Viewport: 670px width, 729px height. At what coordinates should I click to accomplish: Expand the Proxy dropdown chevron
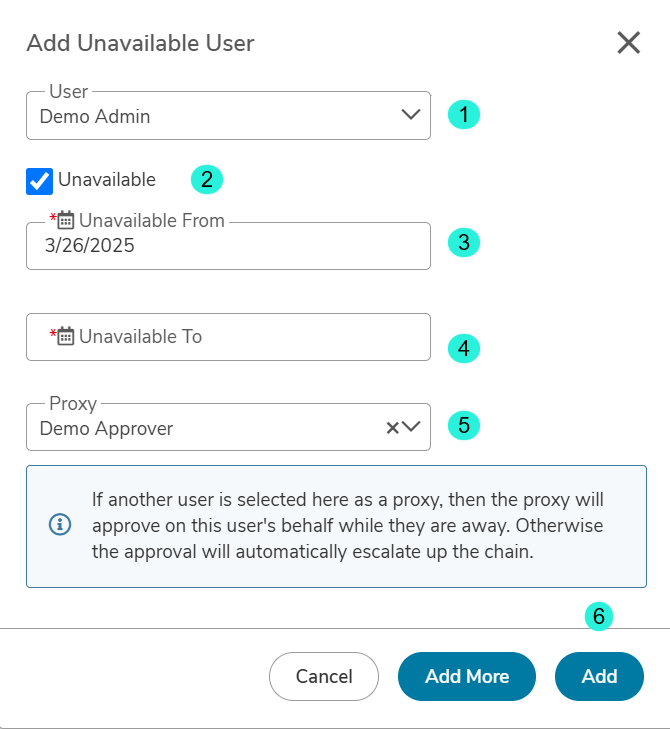point(411,426)
